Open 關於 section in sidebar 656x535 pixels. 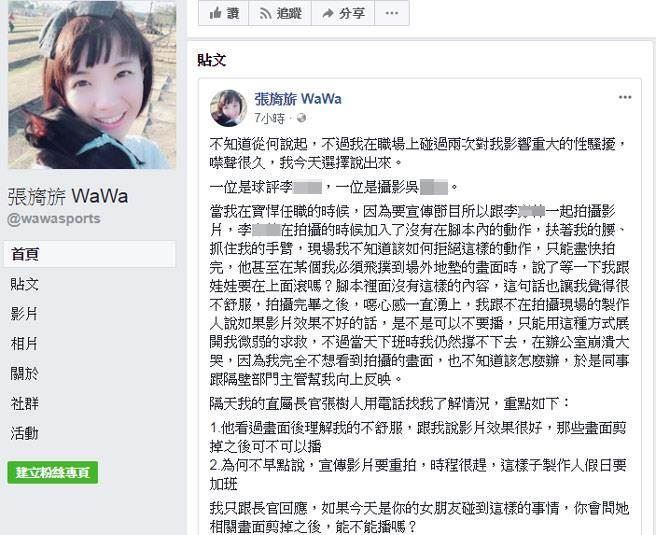coord(24,374)
